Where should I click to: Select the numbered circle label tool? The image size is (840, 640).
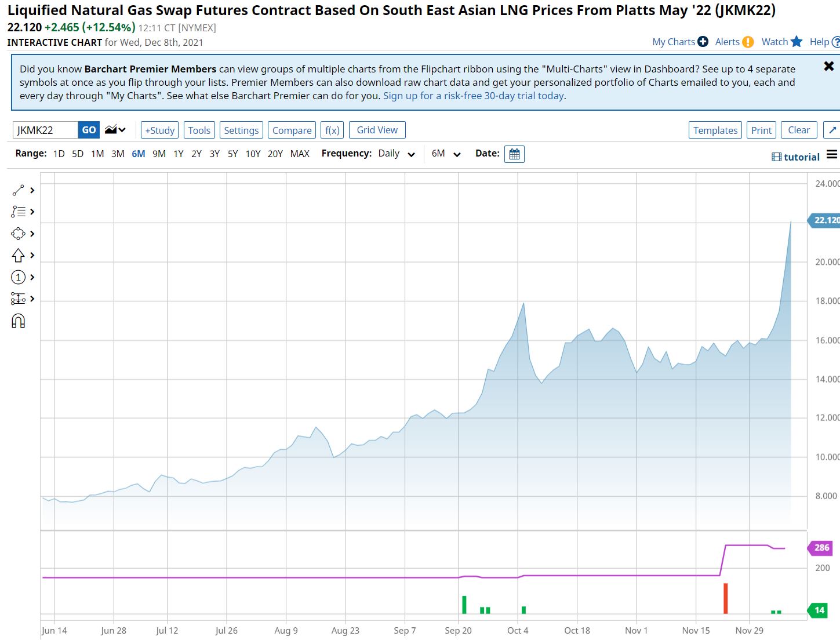click(x=18, y=278)
